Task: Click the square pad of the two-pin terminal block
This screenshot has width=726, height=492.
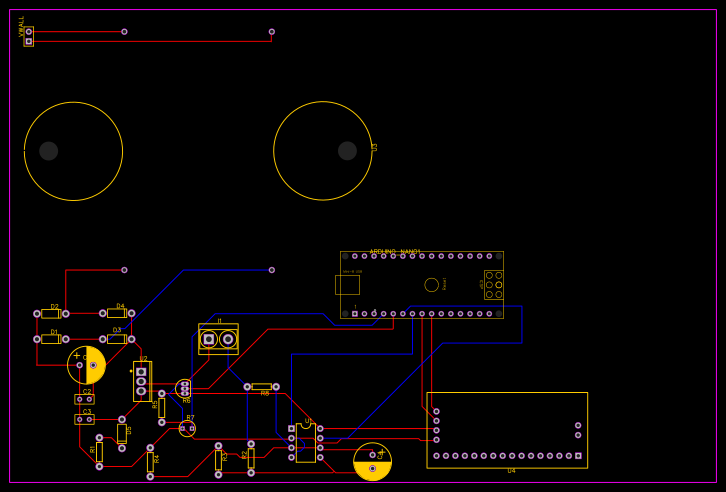Action: coord(209,339)
